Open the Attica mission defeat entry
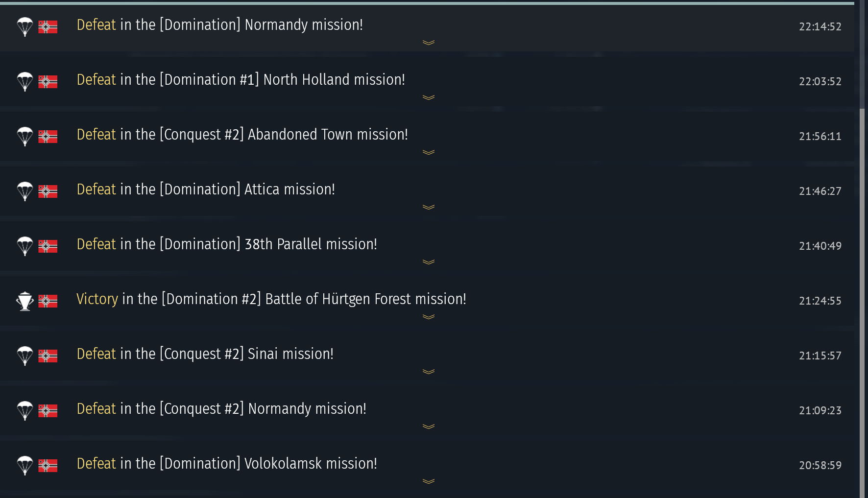Viewport: 868px width, 498px height. point(206,190)
